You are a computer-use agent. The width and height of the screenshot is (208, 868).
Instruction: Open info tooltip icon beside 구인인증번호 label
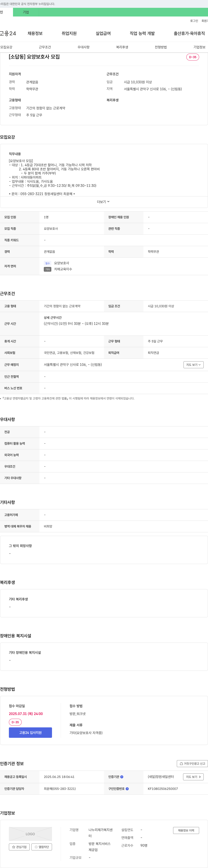[127, 789]
